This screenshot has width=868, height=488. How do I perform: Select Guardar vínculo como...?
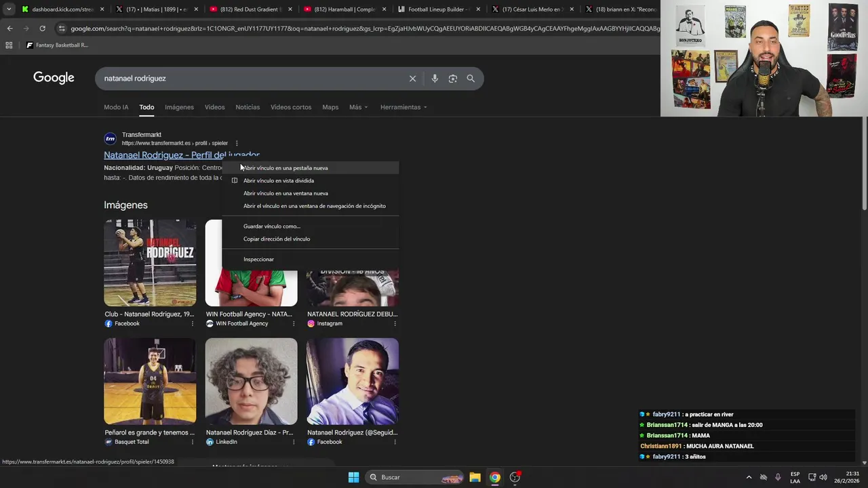(x=311, y=226)
